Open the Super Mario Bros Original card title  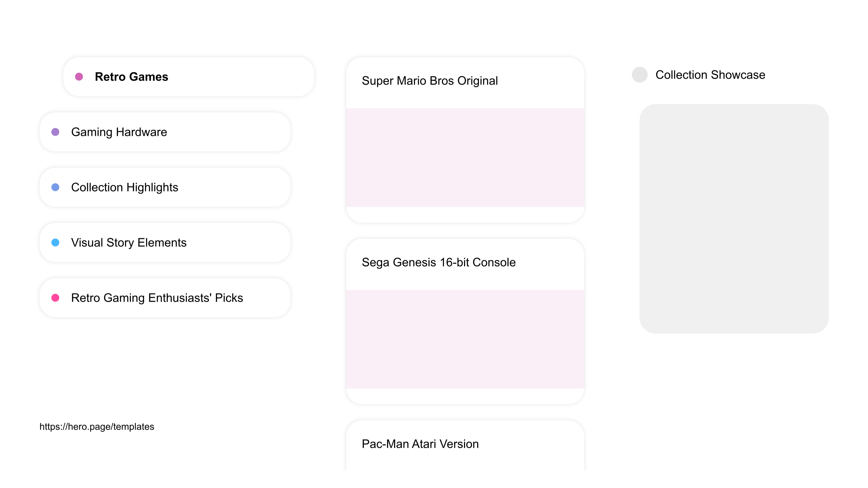[x=430, y=81]
